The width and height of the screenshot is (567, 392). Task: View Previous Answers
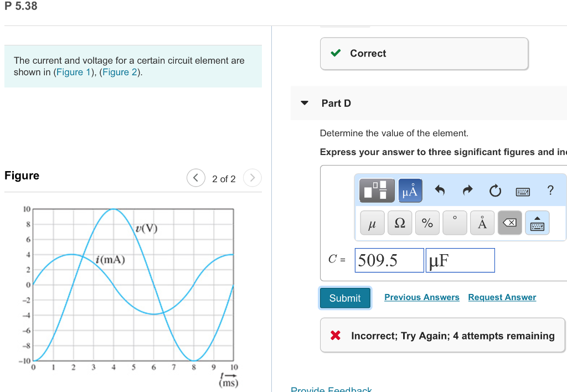click(421, 297)
